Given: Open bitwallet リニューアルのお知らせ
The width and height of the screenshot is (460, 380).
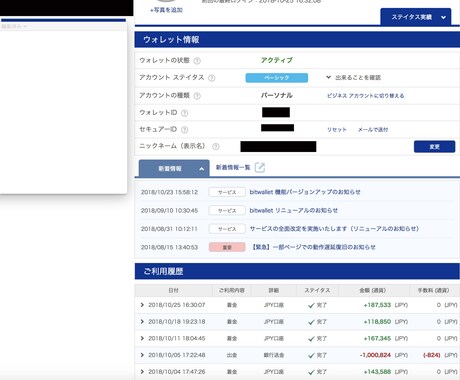Looking at the screenshot, I should 294,210.
